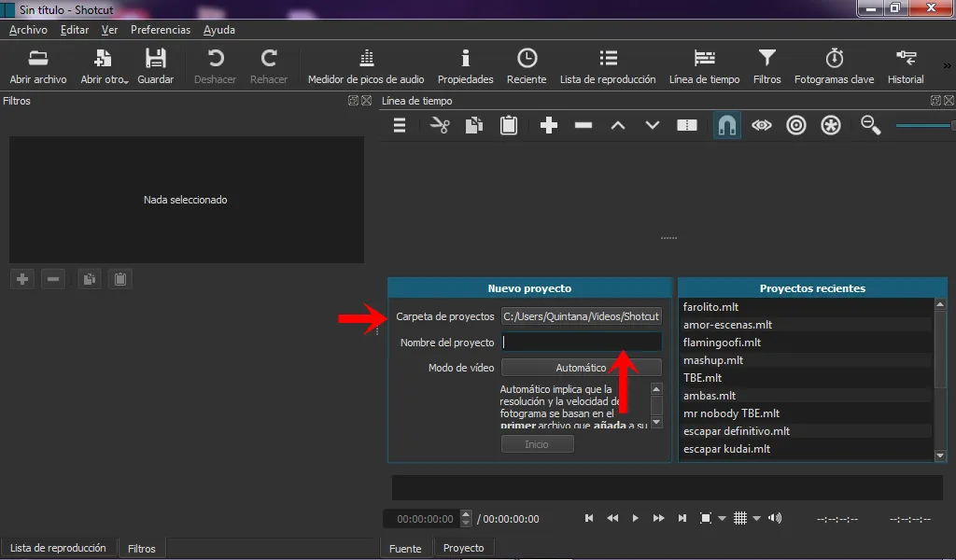Switch to the Proyecto tab
Screen dimensions: 956x560
pos(463,548)
